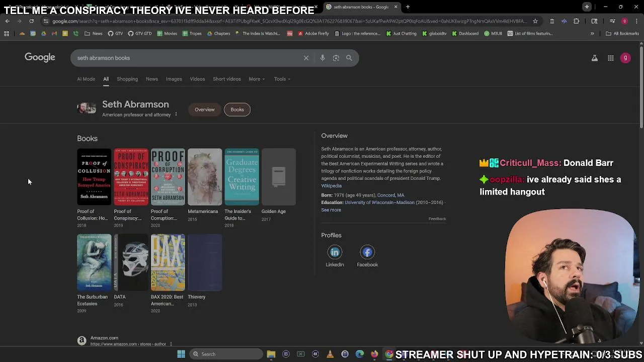Viewport: 644px width, 362px height.
Task: Launch VLC from the taskbar
Action: click(330, 354)
